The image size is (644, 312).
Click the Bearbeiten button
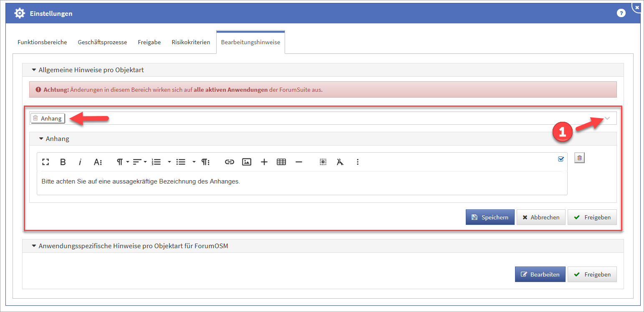(540, 274)
